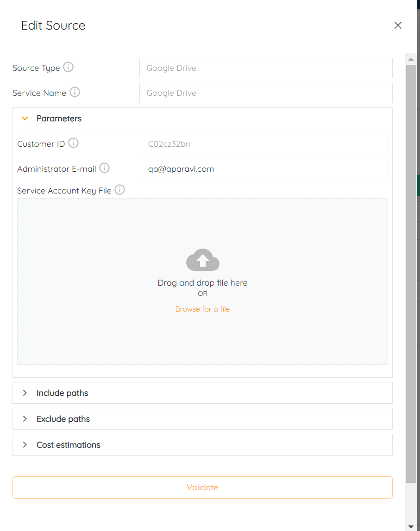
Task: Close the Edit Source dialog
Action: (x=398, y=25)
